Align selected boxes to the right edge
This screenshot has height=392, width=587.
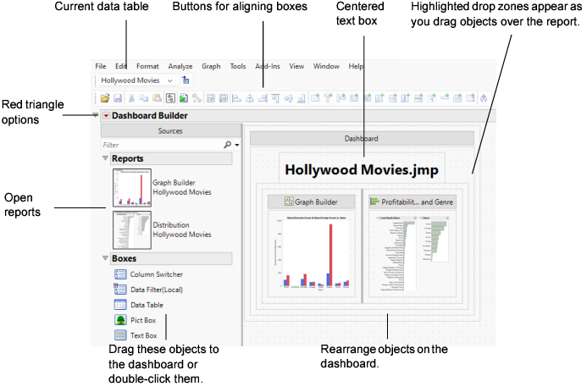(x=263, y=98)
